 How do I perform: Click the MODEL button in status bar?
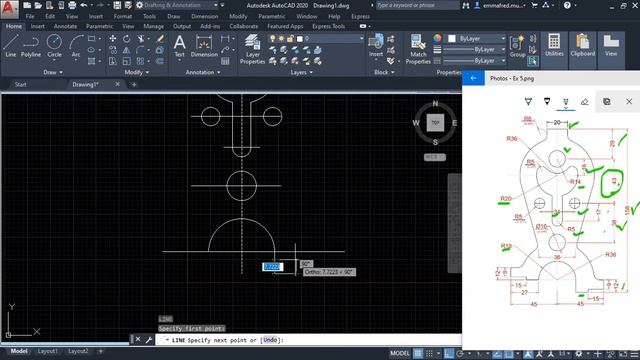coord(400,353)
